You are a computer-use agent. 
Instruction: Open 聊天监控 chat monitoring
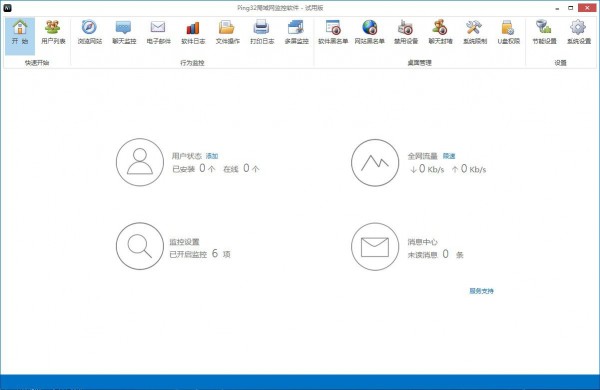(x=124, y=32)
